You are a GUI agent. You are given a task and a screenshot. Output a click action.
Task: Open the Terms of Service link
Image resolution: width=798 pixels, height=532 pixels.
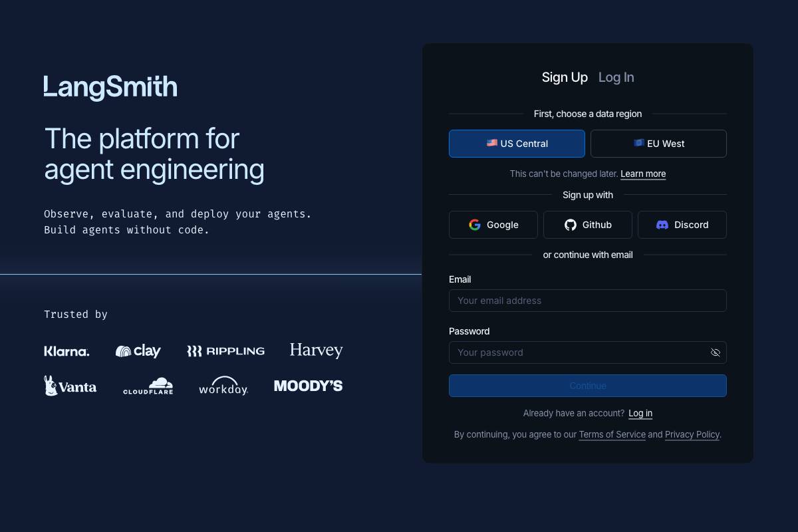click(612, 434)
